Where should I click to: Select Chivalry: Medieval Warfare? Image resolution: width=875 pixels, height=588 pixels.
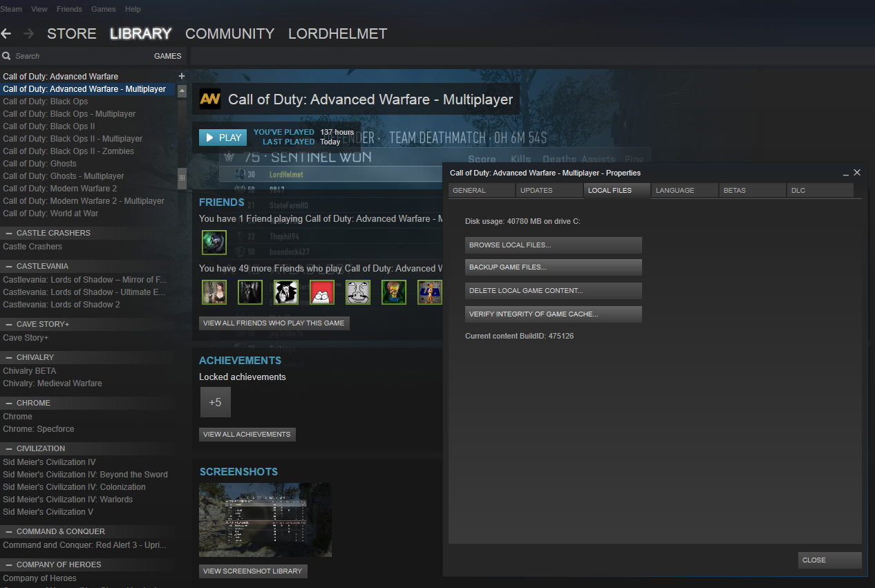coord(53,383)
